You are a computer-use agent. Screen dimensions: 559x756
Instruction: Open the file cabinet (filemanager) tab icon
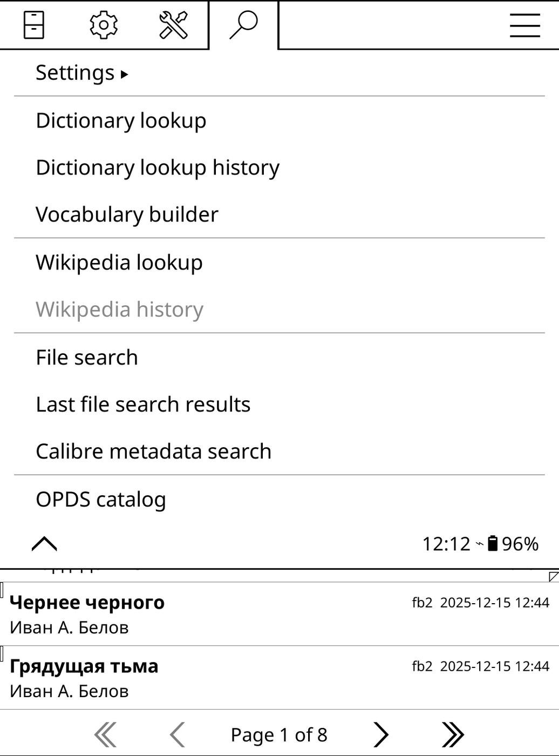(34, 25)
